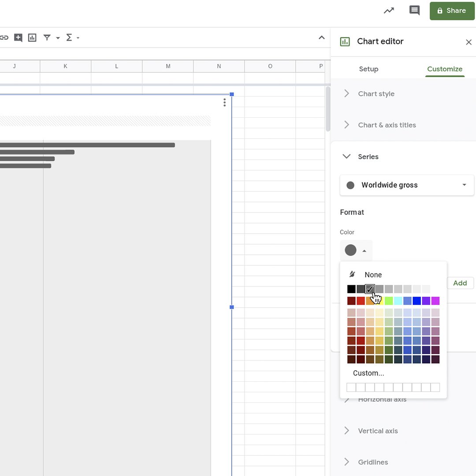
Task: Select the cyan color swatch
Action: click(x=398, y=301)
